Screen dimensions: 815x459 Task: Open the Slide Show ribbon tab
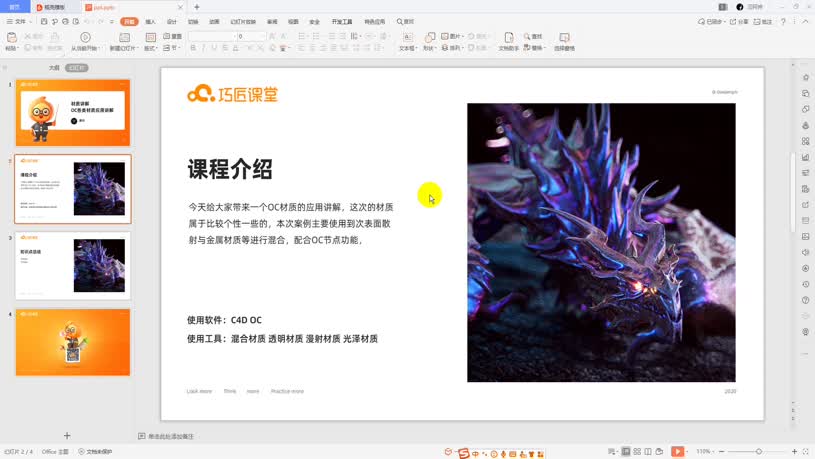pyautogui.click(x=243, y=22)
